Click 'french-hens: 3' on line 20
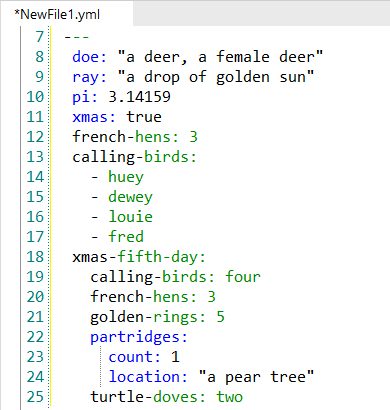 tap(153, 297)
